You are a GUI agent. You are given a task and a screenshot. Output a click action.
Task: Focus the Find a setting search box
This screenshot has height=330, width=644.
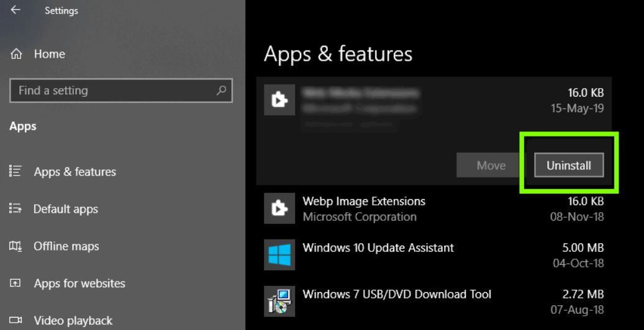120,91
